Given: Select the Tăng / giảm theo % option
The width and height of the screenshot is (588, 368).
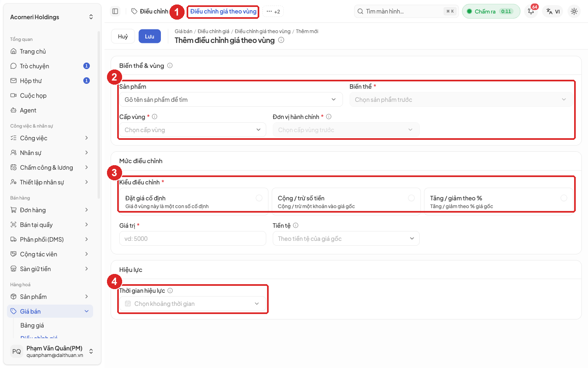Looking at the screenshot, I should click(499, 202).
